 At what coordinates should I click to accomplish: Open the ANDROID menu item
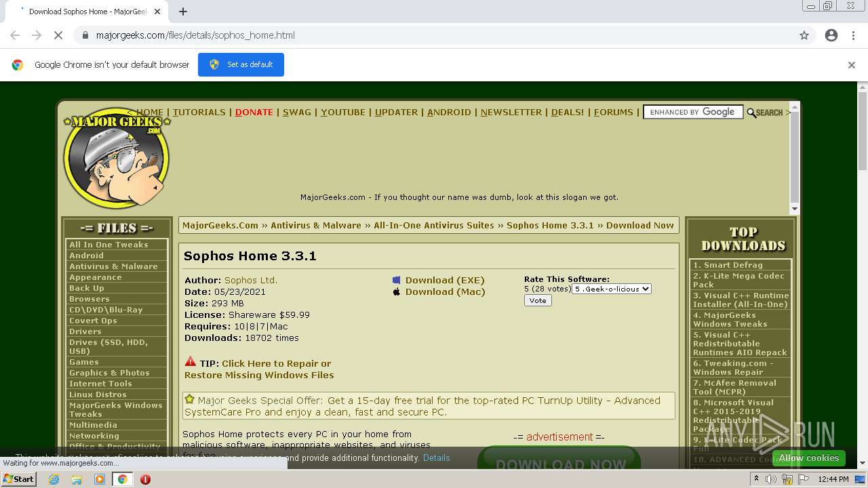click(449, 113)
